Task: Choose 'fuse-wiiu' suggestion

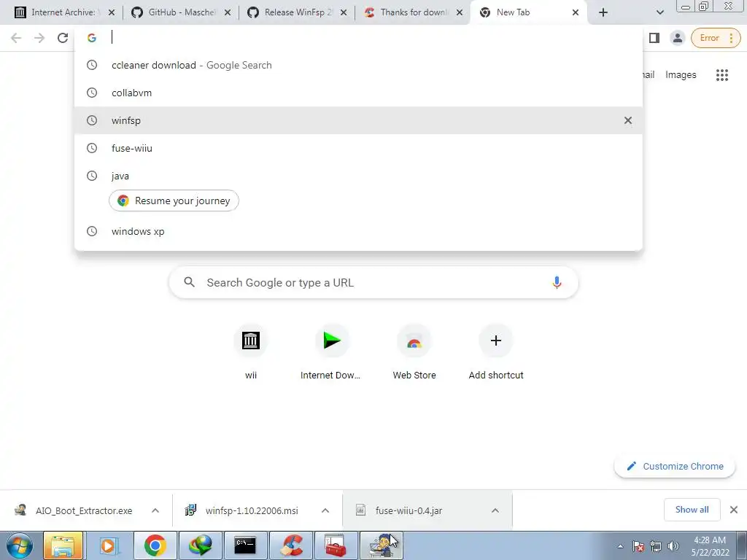Action: click(x=358, y=148)
